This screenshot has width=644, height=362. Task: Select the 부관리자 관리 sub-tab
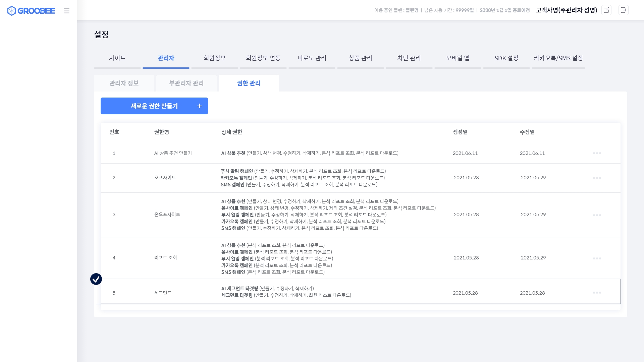(x=186, y=83)
